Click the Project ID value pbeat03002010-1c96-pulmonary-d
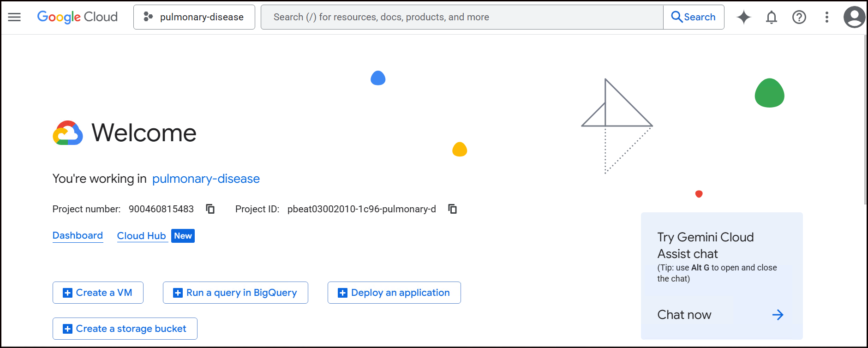The height and width of the screenshot is (348, 868). pos(362,209)
